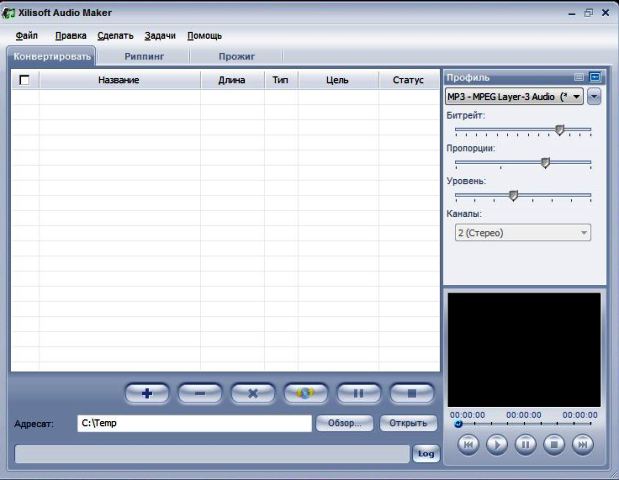The width and height of the screenshot is (619, 480).
Task: Open the Задачи menu
Action: pyautogui.click(x=160, y=36)
